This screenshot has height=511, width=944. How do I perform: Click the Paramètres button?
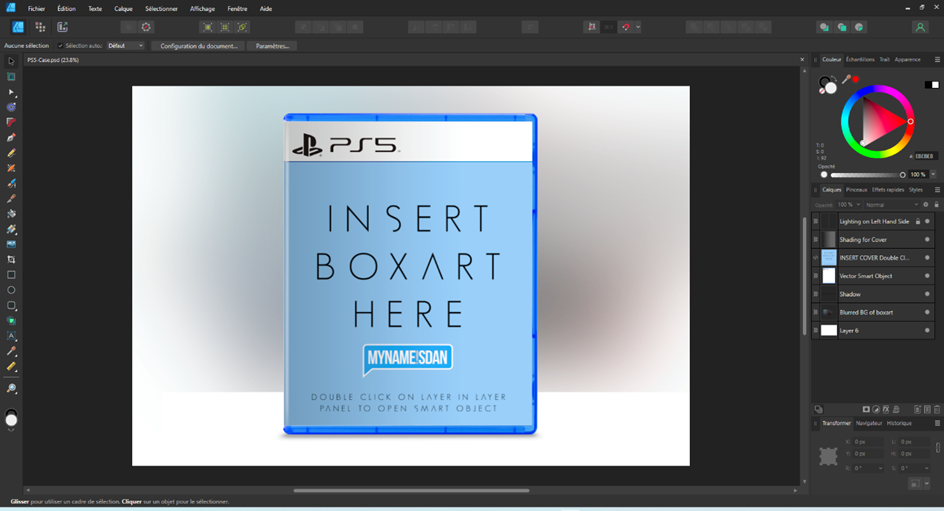pos(272,46)
